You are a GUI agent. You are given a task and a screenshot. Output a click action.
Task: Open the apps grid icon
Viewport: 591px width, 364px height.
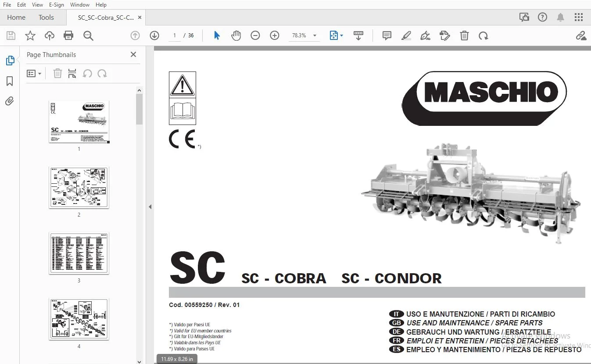point(578,18)
